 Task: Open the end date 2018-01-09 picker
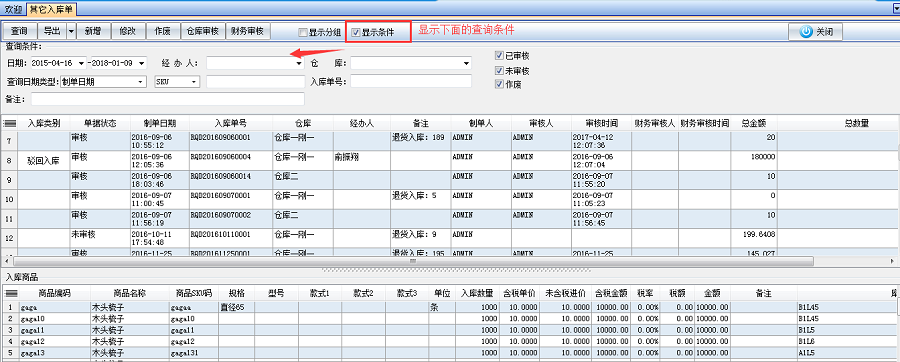[x=142, y=63]
